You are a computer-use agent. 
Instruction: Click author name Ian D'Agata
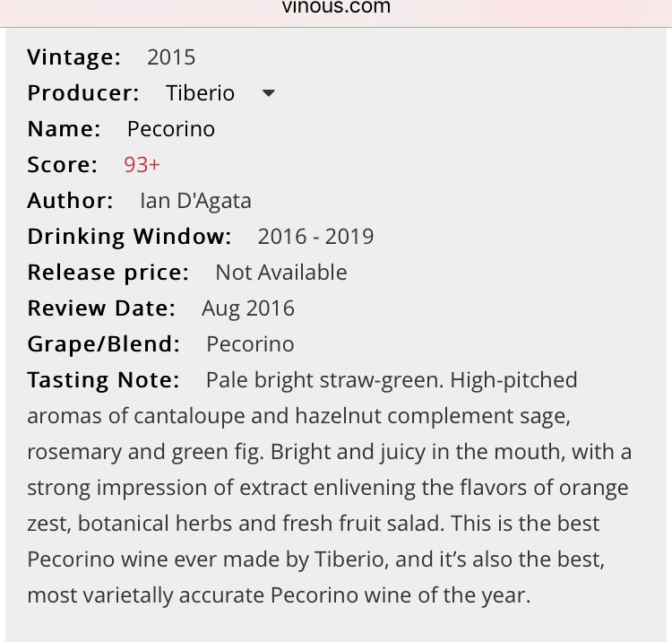(x=196, y=201)
